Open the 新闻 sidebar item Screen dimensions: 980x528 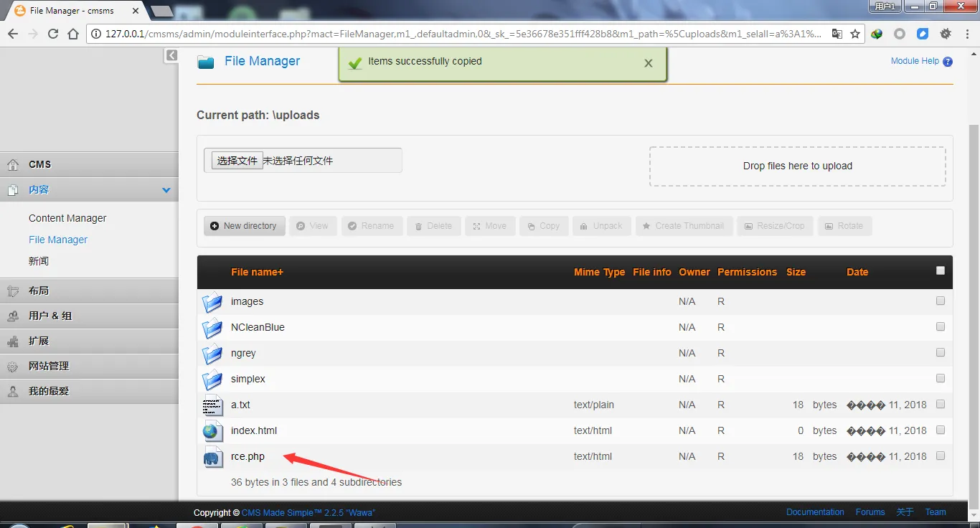tap(39, 261)
